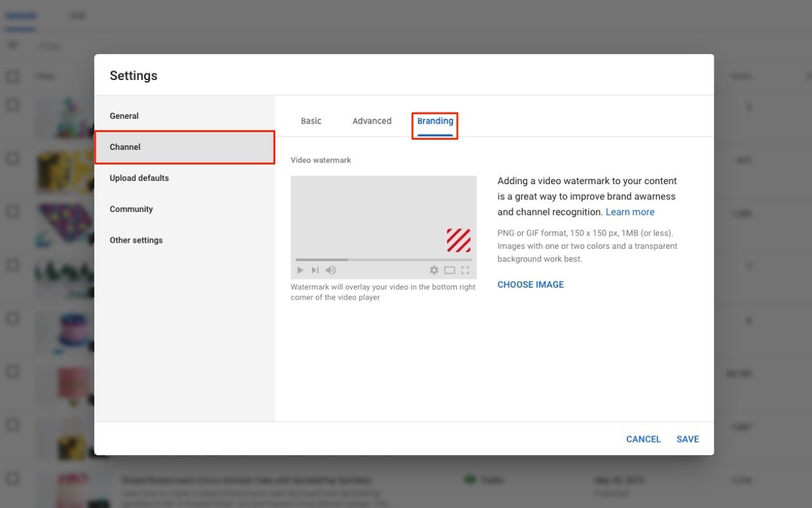The width and height of the screenshot is (812, 508).
Task: Toggle the select-all checkbox in the list header
Action: [x=13, y=76]
